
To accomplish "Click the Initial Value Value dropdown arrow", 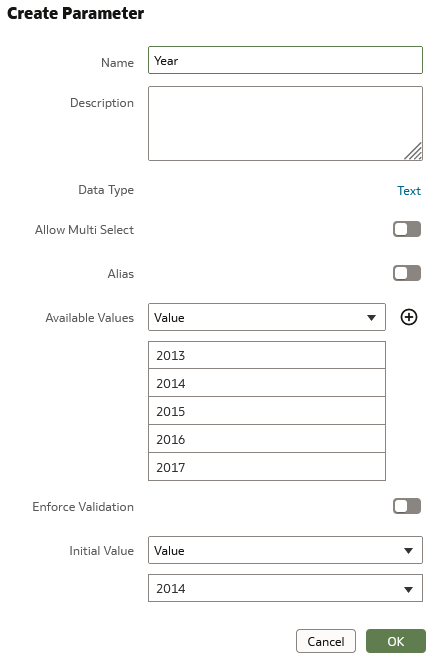I will point(408,551).
